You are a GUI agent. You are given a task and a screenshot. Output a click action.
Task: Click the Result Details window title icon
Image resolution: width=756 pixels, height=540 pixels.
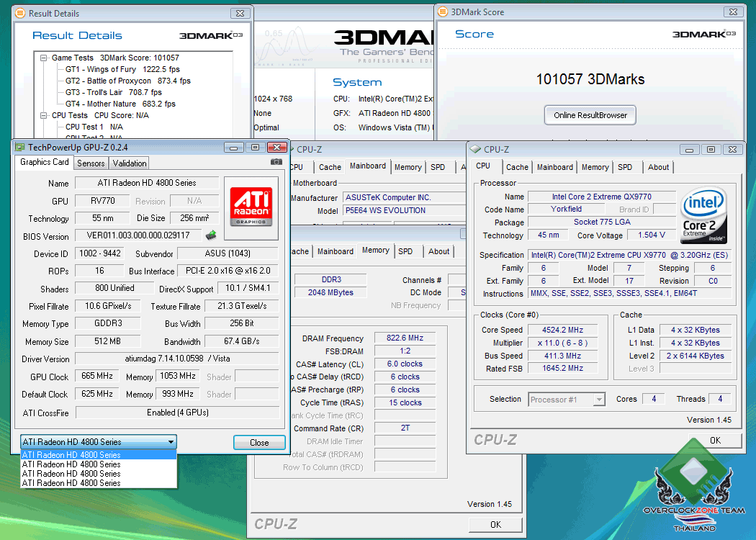[x=20, y=13]
